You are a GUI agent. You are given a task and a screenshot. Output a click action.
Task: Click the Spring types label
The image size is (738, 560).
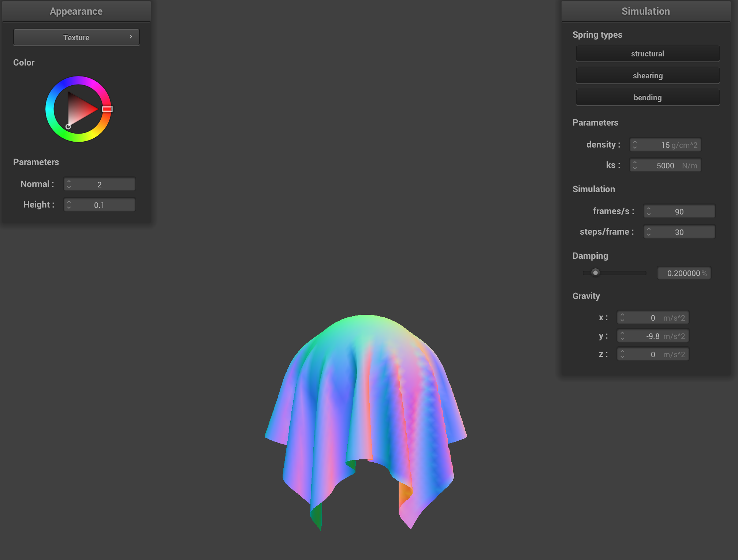597,35
